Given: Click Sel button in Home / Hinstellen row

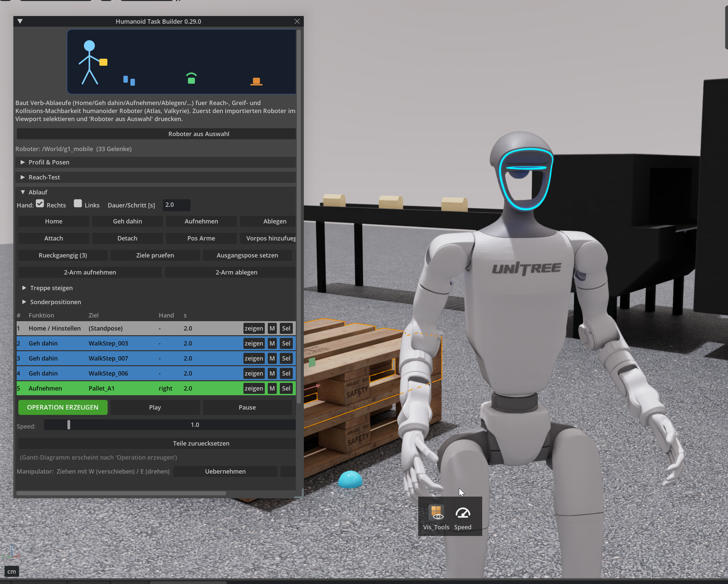Looking at the screenshot, I should click(286, 328).
